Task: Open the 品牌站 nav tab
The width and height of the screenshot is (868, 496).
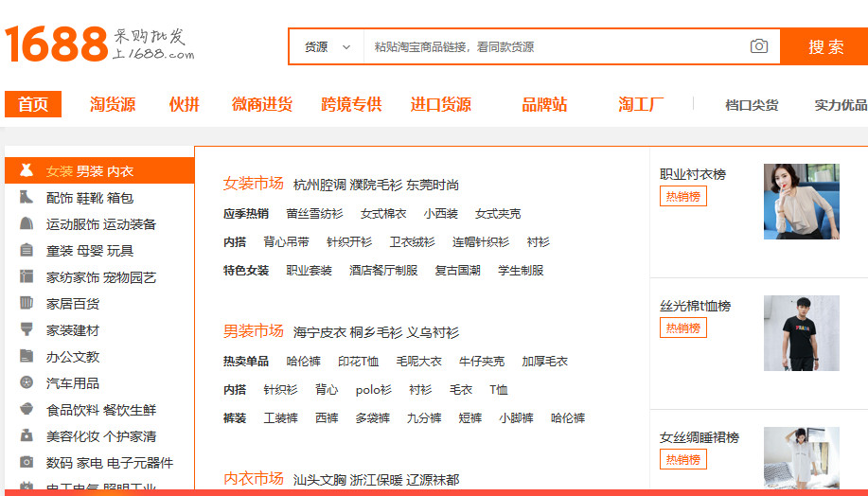Action: (544, 104)
